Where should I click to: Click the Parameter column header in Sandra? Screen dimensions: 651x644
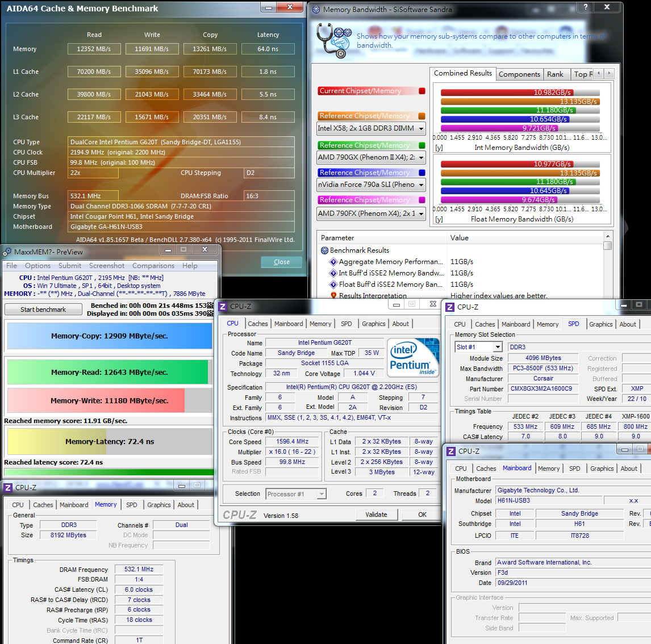(382, 238)
